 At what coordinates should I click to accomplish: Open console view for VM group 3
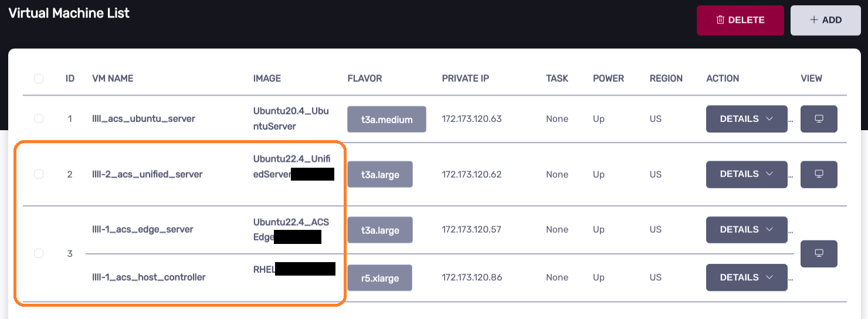[x=819, y=253]
